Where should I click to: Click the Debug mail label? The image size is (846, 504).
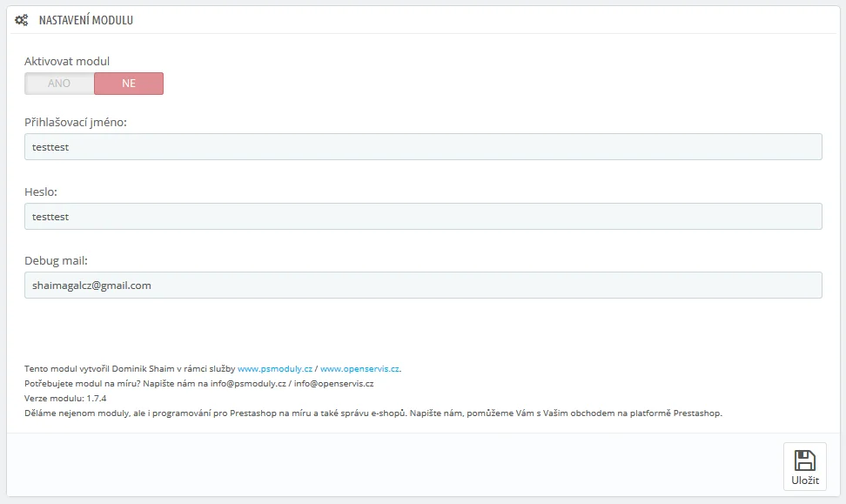pos(57,260)
